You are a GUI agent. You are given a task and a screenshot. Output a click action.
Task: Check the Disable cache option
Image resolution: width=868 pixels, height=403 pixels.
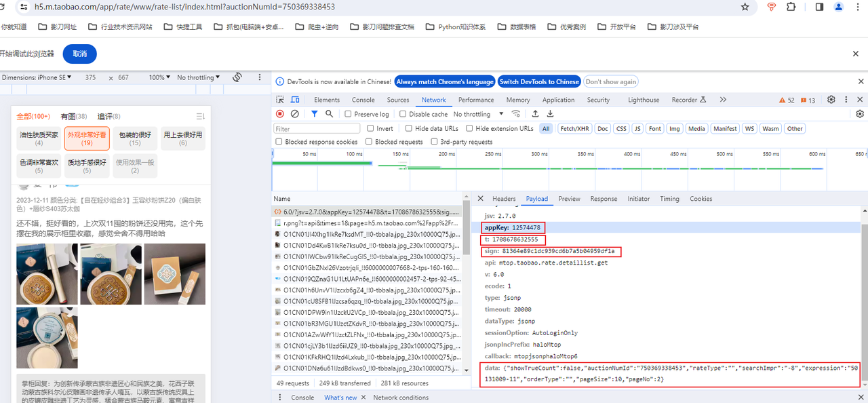click(403, 115)
